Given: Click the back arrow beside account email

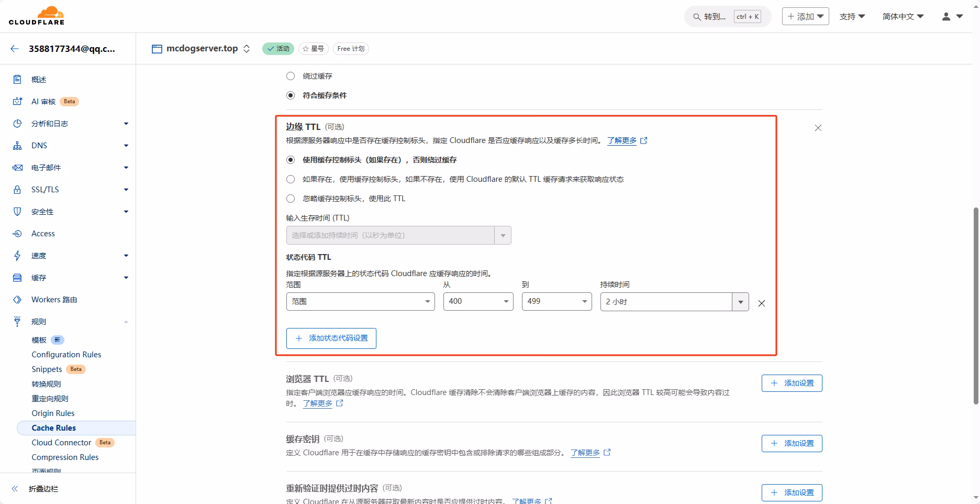Looking at the screenshot, I should (x=15, y=49).
